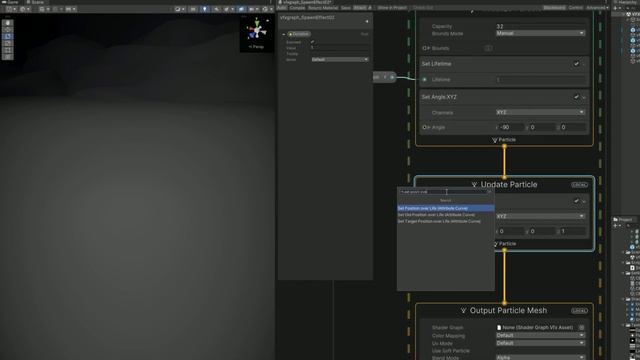Screen dimensions: 640x360
Task: Open Update block Channels XYZ dropdown
Action: pyautogui.click(x=540, y=216)
